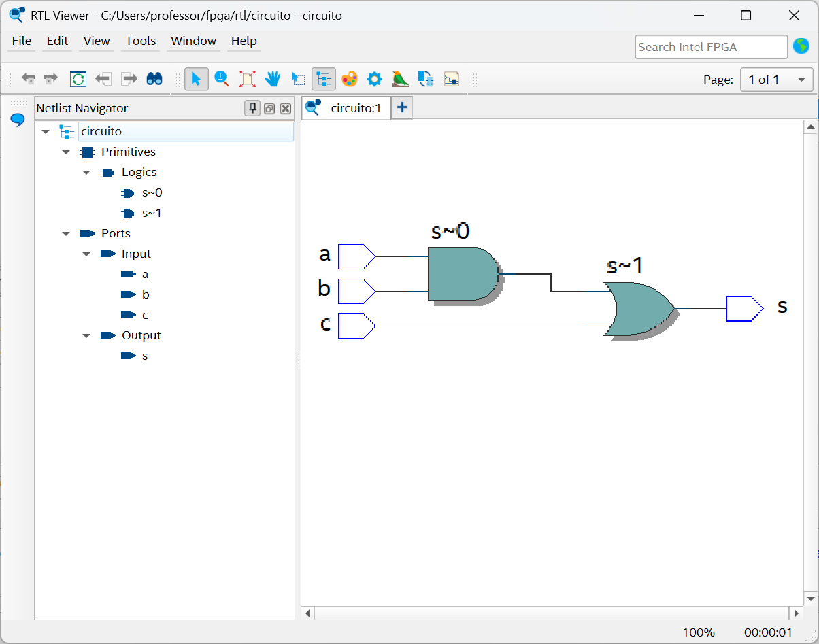This screenshot has width=819, height=644.
Task: Collapse the Primitives tree node
Action: pyautogui.click(x=66, y=152)
